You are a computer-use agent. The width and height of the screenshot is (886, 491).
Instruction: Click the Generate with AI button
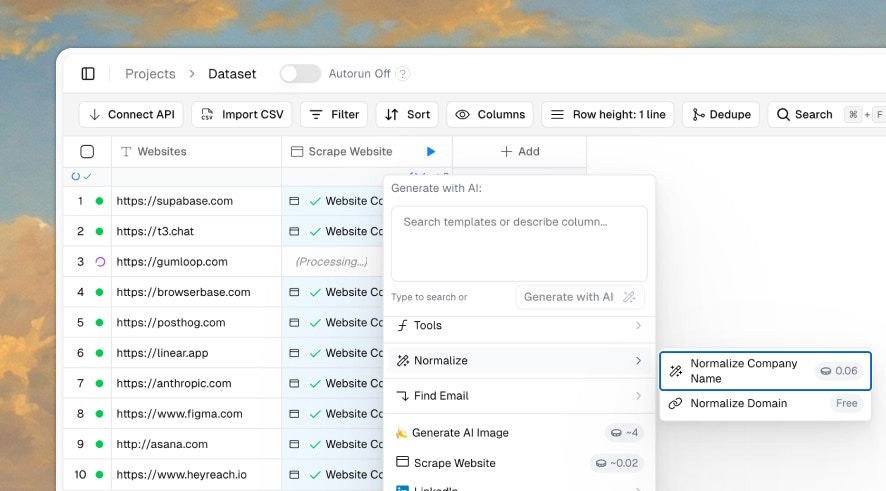click(580, 297)
